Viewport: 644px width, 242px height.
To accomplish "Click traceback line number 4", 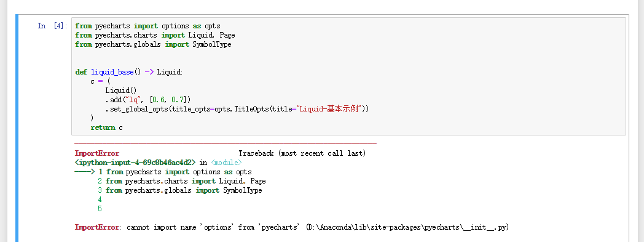I will pos(100,200).
